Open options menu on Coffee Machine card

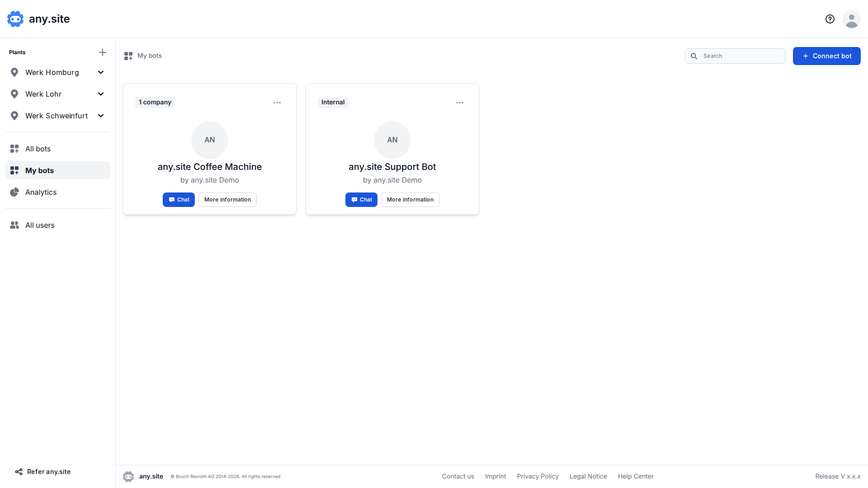click(277, 103)
